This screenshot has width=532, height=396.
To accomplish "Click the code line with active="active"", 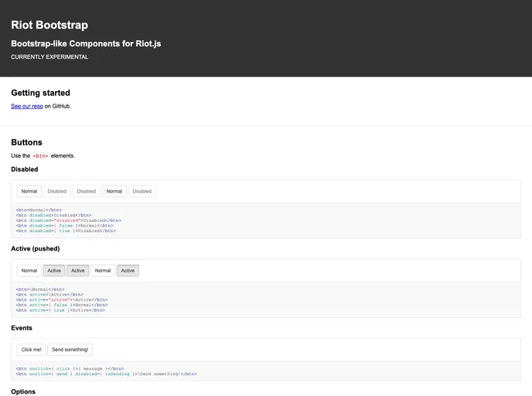I will click(x=62, y=300).
